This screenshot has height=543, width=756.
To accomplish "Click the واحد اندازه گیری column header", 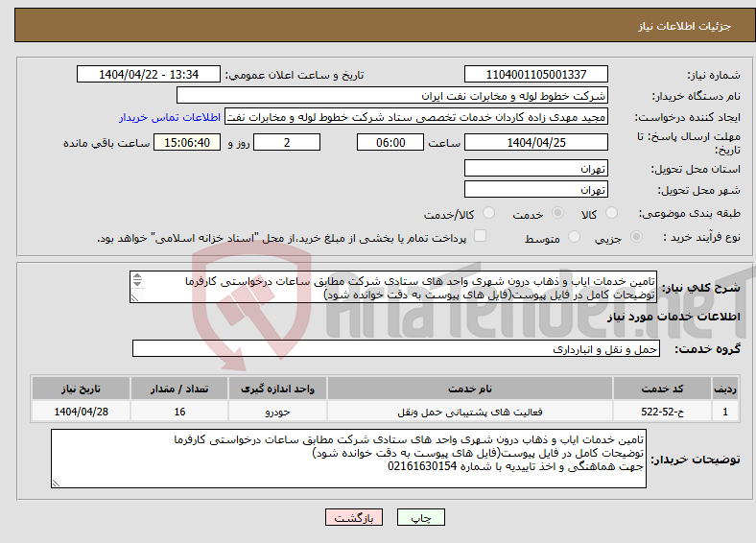I will coord(277,389).
